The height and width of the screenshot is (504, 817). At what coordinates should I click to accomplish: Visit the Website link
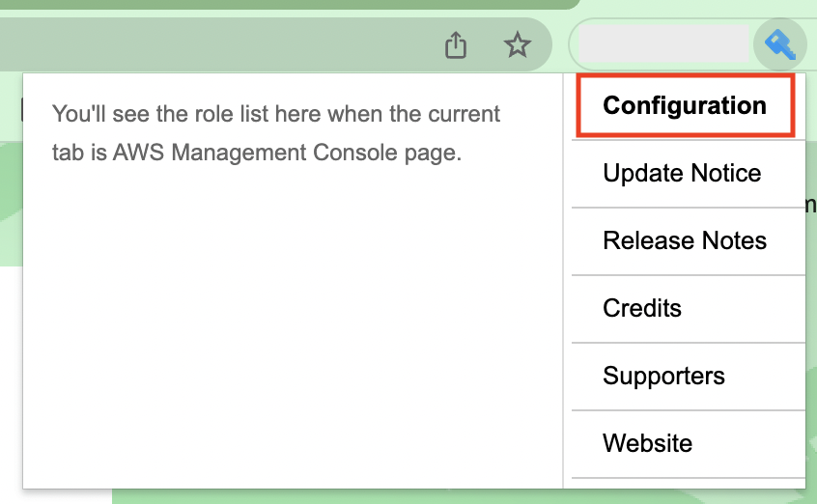(647, 444)
